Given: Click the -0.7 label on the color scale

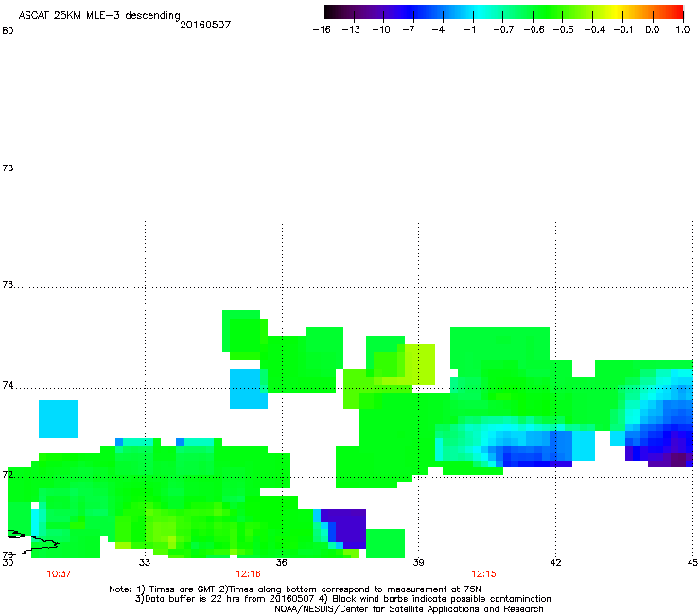Looking at the screenshot, I should [503, 30].
